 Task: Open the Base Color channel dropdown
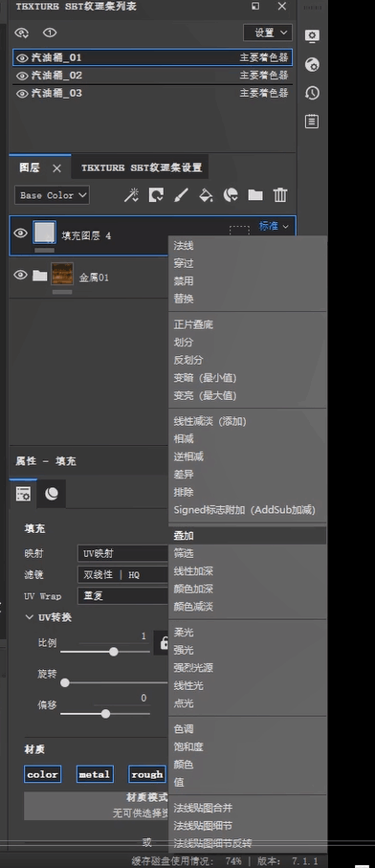(x=52, y=195)
